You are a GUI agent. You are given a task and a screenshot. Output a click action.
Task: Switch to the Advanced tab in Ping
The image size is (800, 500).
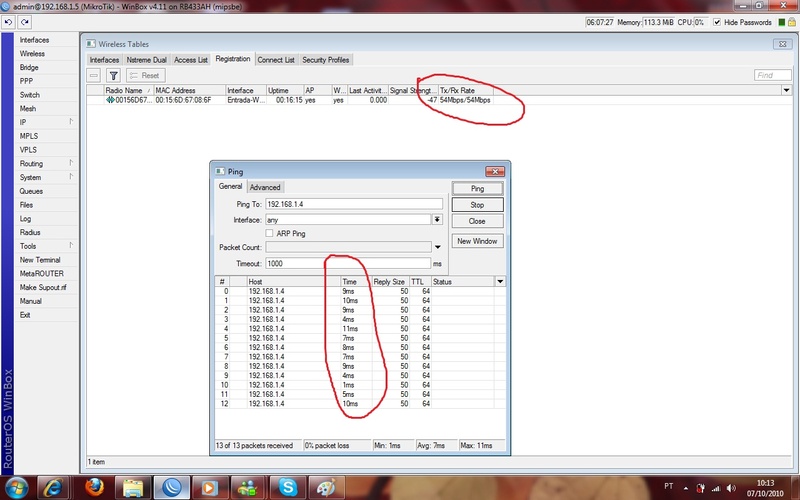(x=265, y=187)
